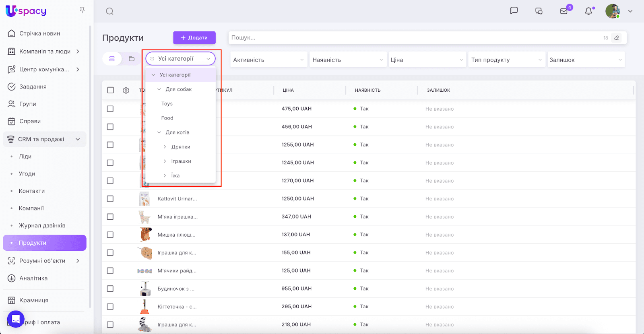Tick the select-all checkbox in table header
This screenshot has width=644, height=334.
click(111, 90)
